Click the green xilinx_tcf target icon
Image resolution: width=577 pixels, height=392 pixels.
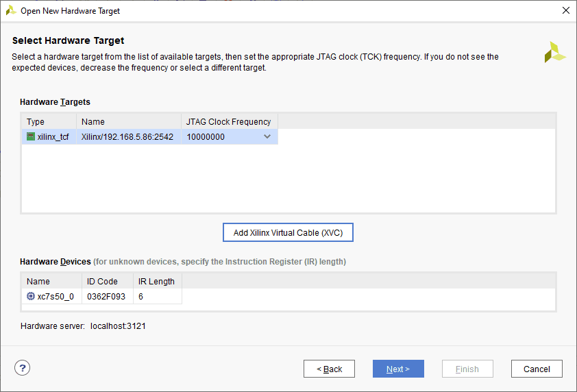tap(31, 136)
